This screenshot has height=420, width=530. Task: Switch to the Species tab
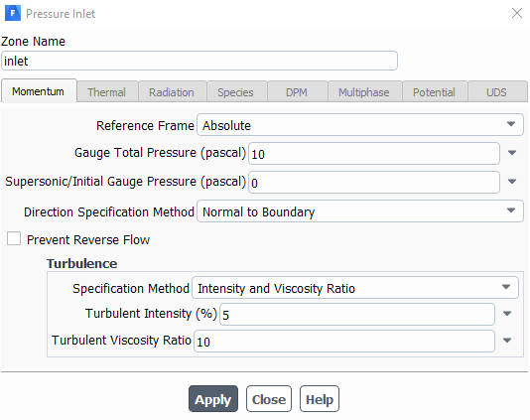237,91
